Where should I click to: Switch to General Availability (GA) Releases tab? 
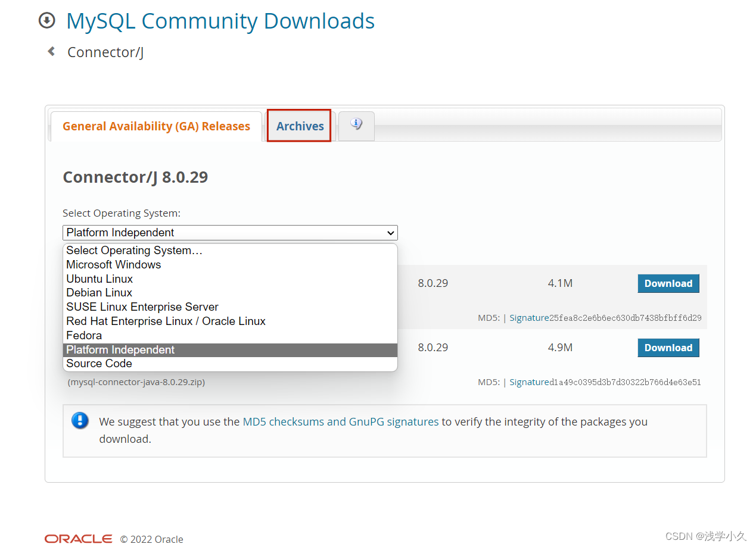click(x=156, y=126)
